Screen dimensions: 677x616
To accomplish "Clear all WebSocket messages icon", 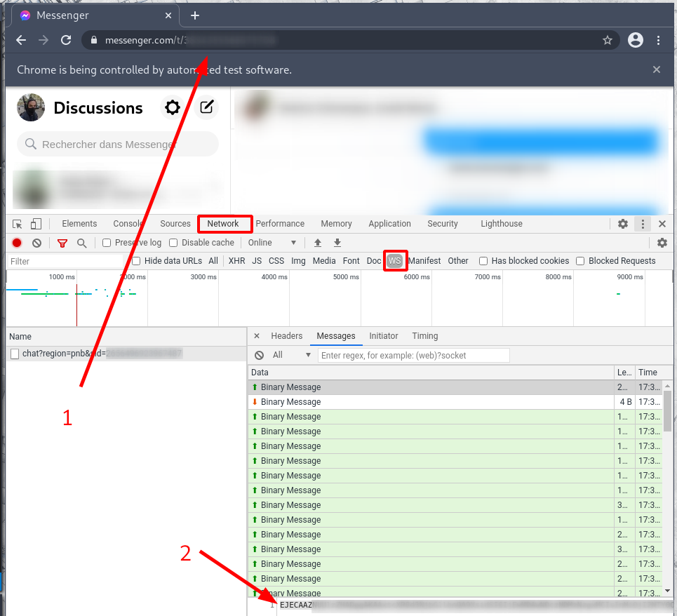I will pos(259,355).
